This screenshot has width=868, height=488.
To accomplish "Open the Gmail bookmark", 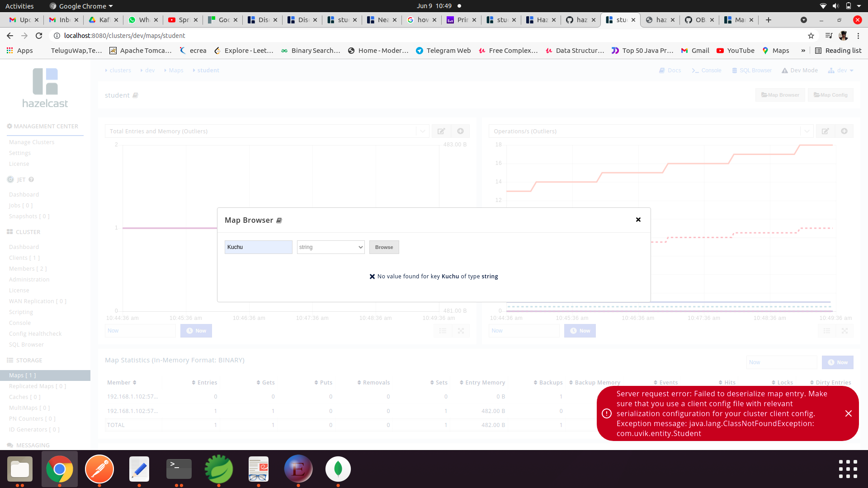I will point(695,51).
